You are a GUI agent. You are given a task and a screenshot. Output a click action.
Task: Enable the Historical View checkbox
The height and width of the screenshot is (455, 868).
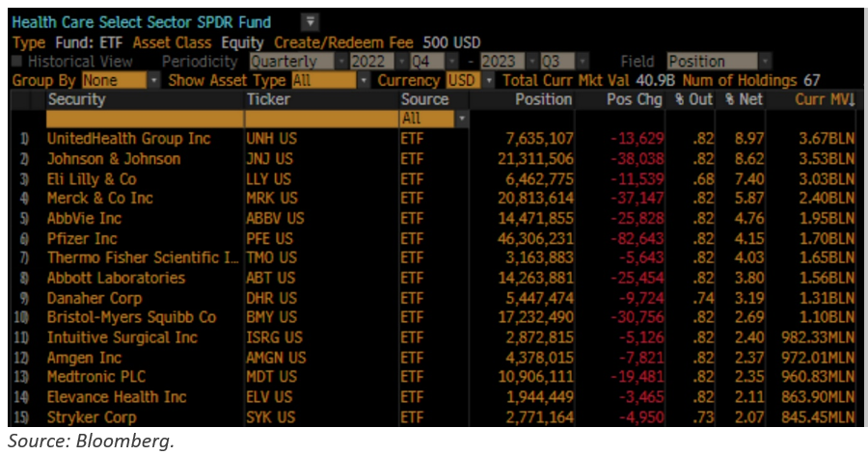(x=17, y=61)
